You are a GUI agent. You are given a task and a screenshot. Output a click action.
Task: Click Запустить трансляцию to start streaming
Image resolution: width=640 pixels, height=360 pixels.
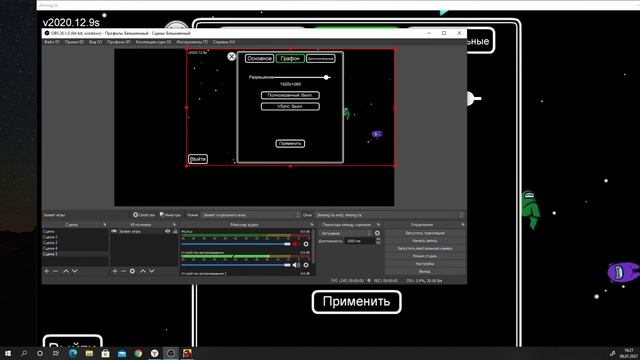425,233
